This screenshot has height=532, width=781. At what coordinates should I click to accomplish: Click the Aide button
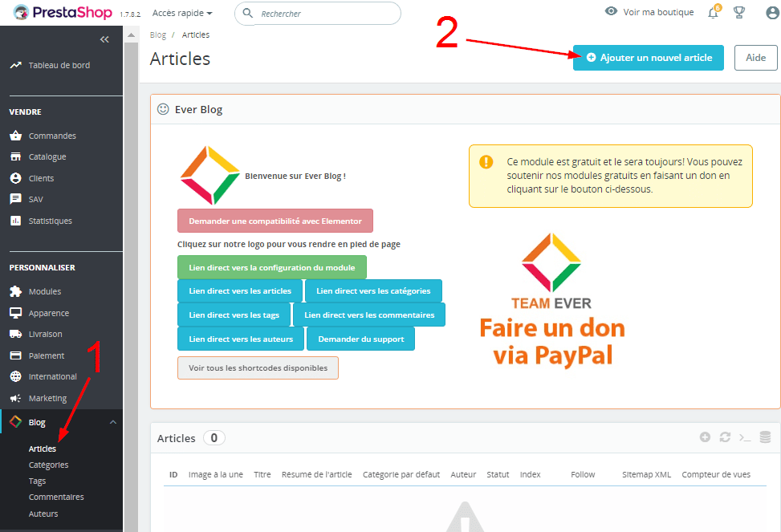[x=755, y=58]
